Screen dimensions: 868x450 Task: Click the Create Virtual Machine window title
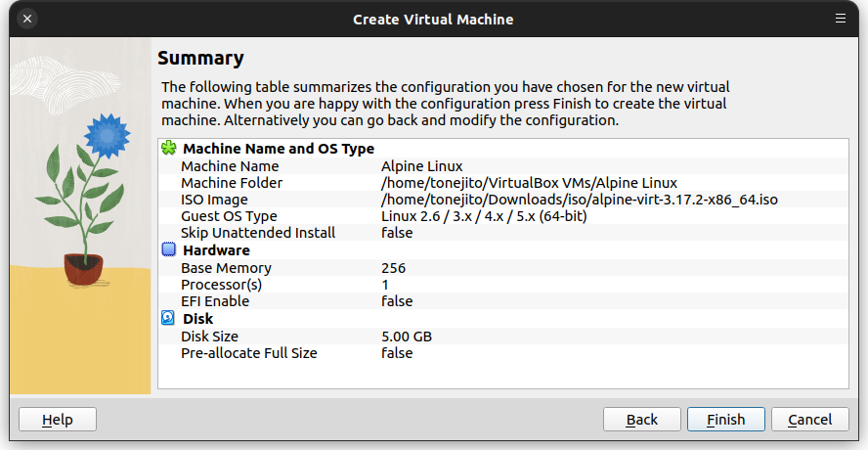(433, 20)
